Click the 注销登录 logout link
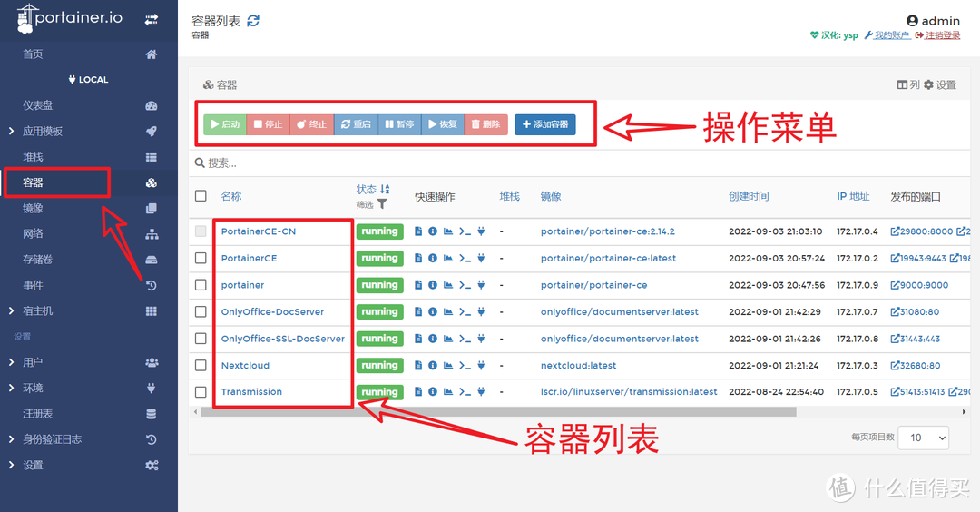Image resolution: width=980 pixels, height=512 pixels. pos(937,35)
